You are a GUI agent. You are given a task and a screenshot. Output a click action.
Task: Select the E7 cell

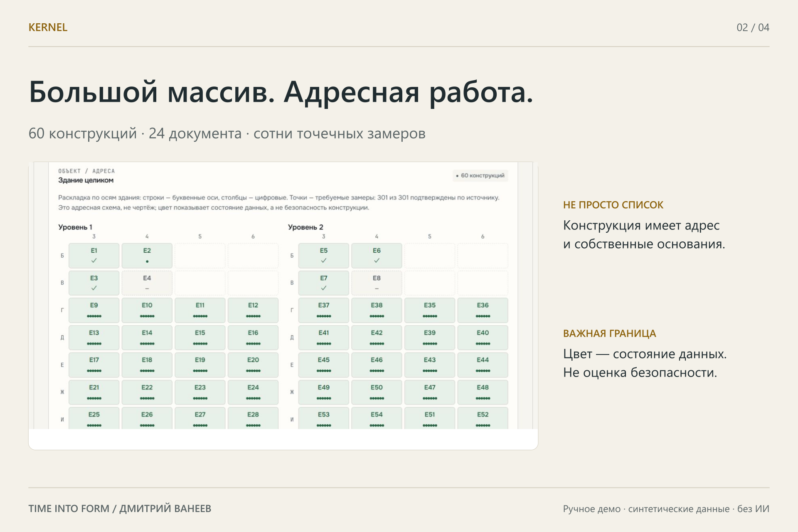click(324, 283)
